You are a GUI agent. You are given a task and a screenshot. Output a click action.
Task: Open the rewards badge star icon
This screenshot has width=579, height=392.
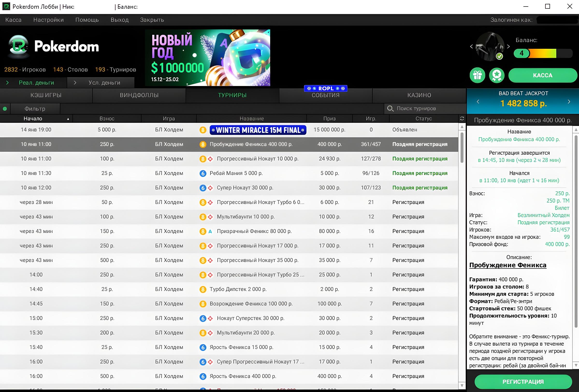[x=497, y=75]
